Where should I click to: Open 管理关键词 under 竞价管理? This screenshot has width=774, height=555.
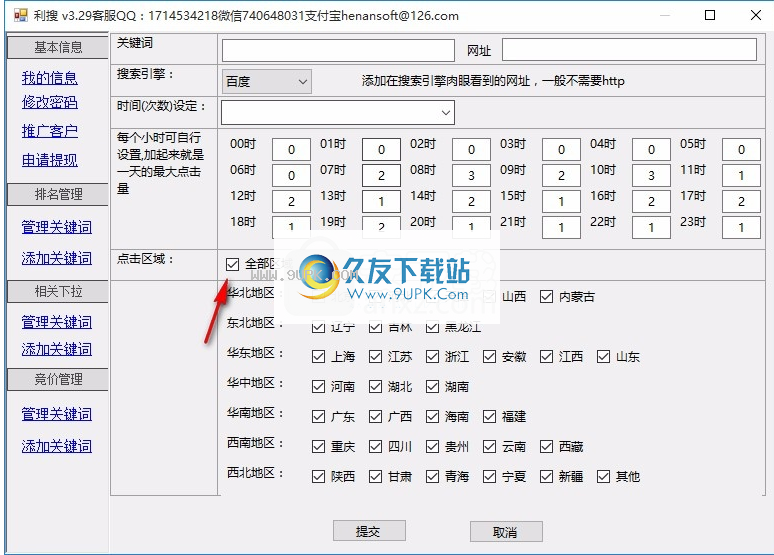57,414
